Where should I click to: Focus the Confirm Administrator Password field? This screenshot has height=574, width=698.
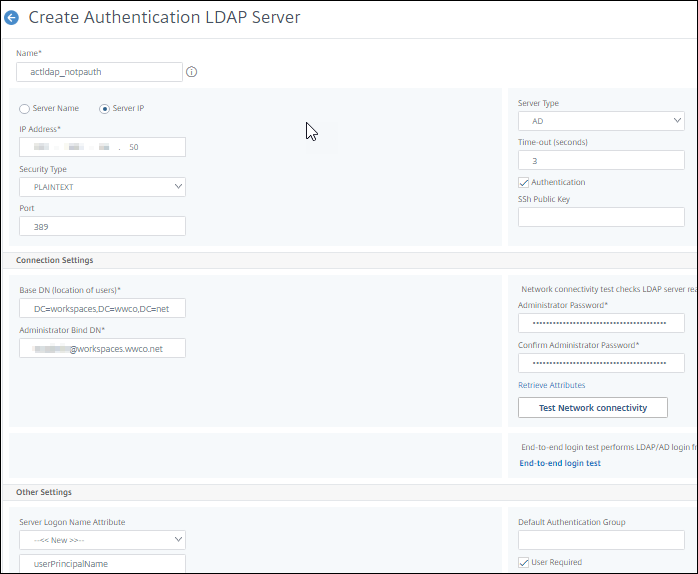pyautogui.click(x=601, y=362)
